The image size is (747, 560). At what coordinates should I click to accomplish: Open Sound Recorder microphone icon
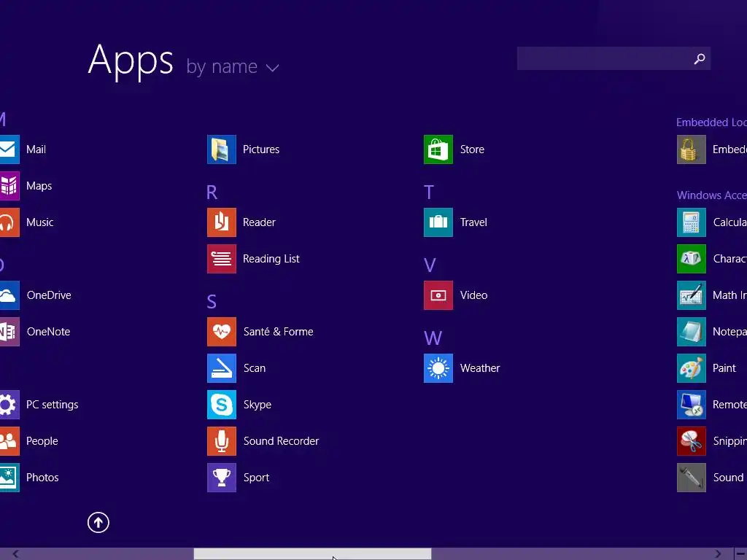(x=222, y=441)
